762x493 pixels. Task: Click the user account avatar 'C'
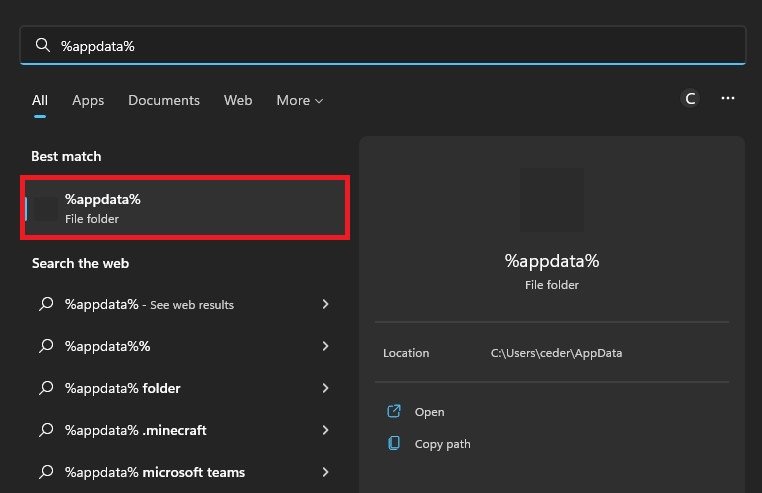690,98
